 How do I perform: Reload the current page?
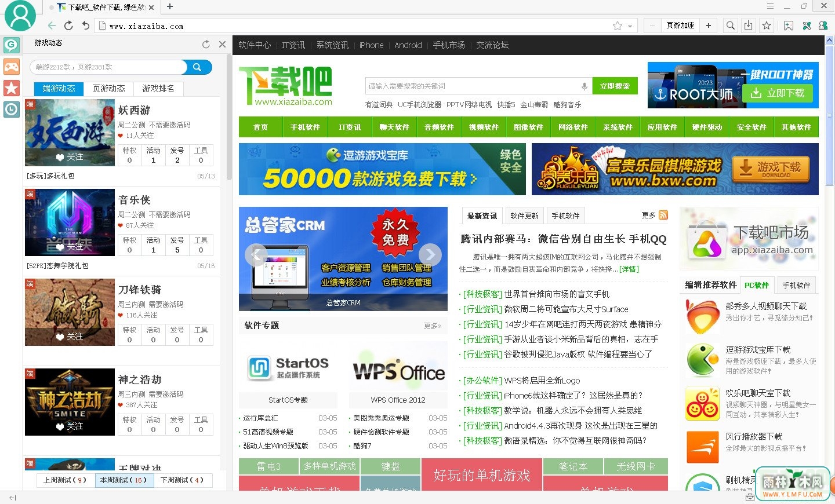[x=68, y=25]
